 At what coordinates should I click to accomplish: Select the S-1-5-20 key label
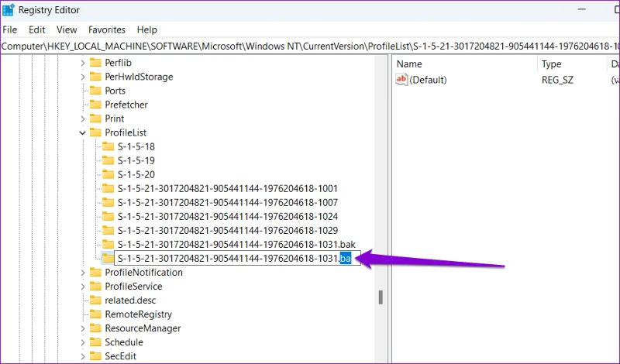pos(136,175)
